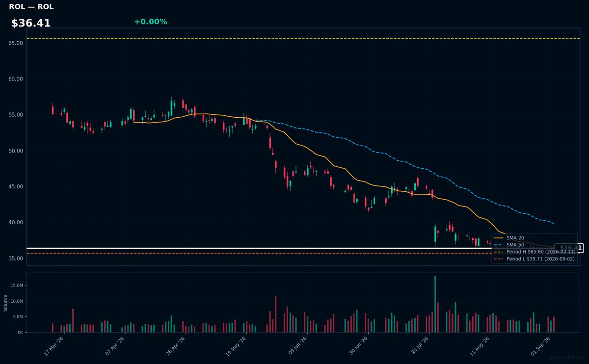
Task: Click the 45.00 price axis label
Action: pyautogui.click(x=16, y=186)
